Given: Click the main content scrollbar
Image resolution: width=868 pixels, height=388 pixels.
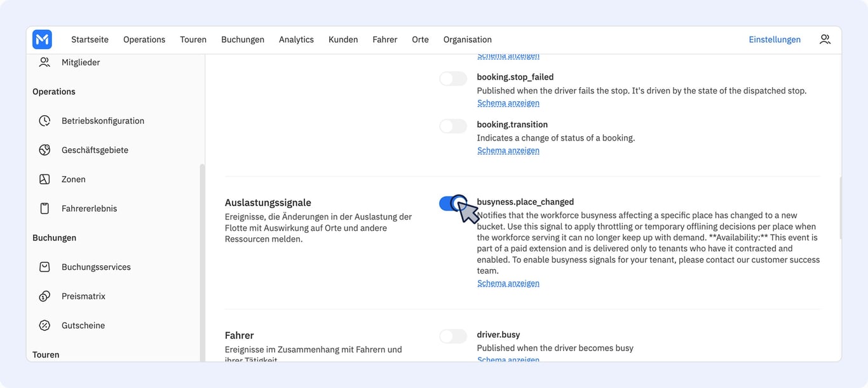Looking at the screenshot, I should point(839,208).
